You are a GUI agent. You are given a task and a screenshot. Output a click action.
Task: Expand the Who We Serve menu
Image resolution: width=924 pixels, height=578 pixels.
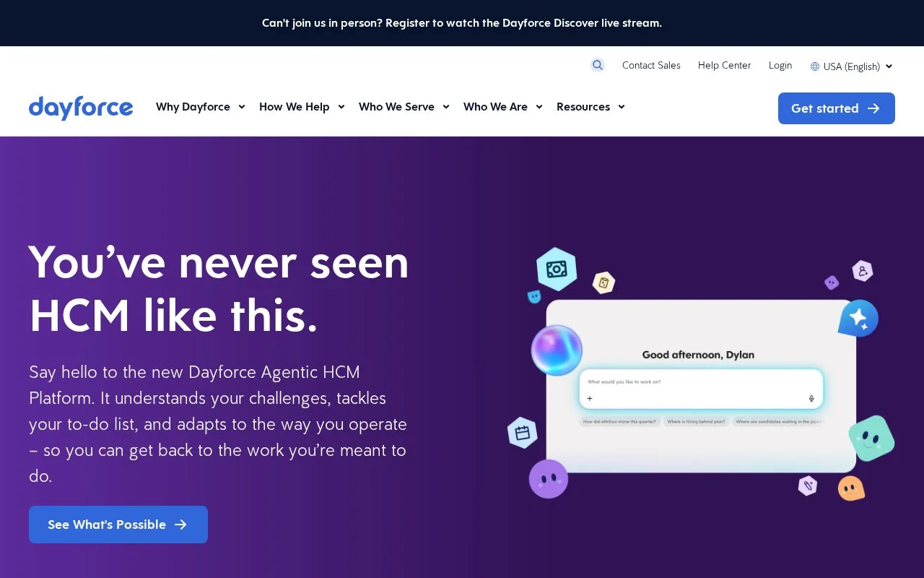[x=404, y=107]
